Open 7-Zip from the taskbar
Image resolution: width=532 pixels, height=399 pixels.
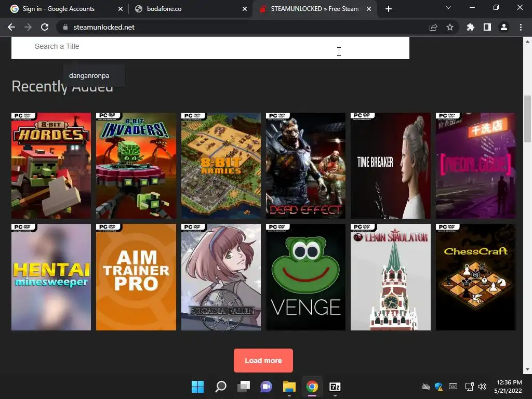pos(335,387)
